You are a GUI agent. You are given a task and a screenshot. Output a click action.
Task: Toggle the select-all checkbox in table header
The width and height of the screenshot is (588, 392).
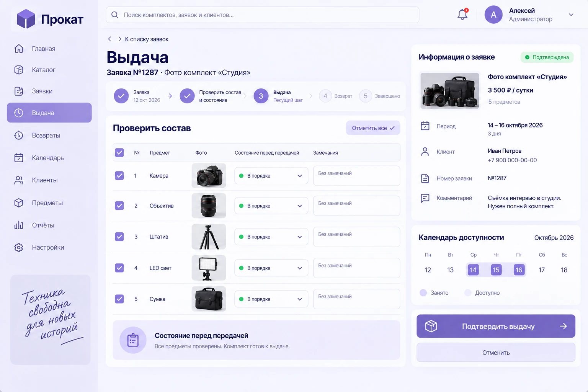tap(119, 153)
